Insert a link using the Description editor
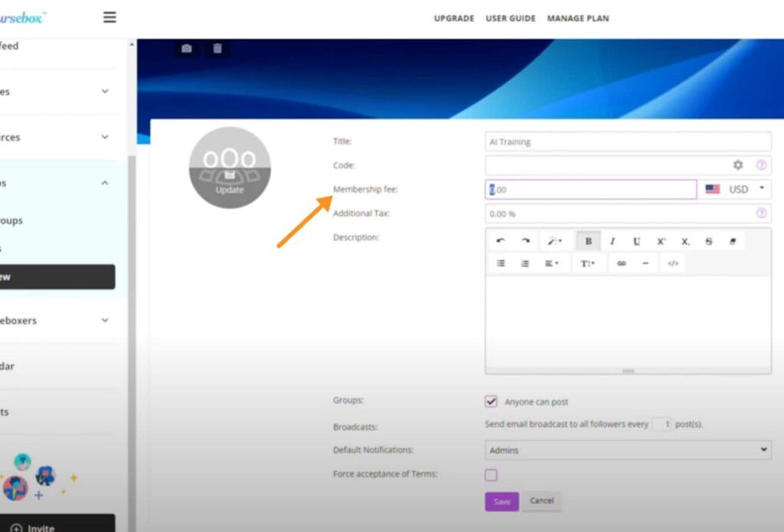 [x=622, y=263]
